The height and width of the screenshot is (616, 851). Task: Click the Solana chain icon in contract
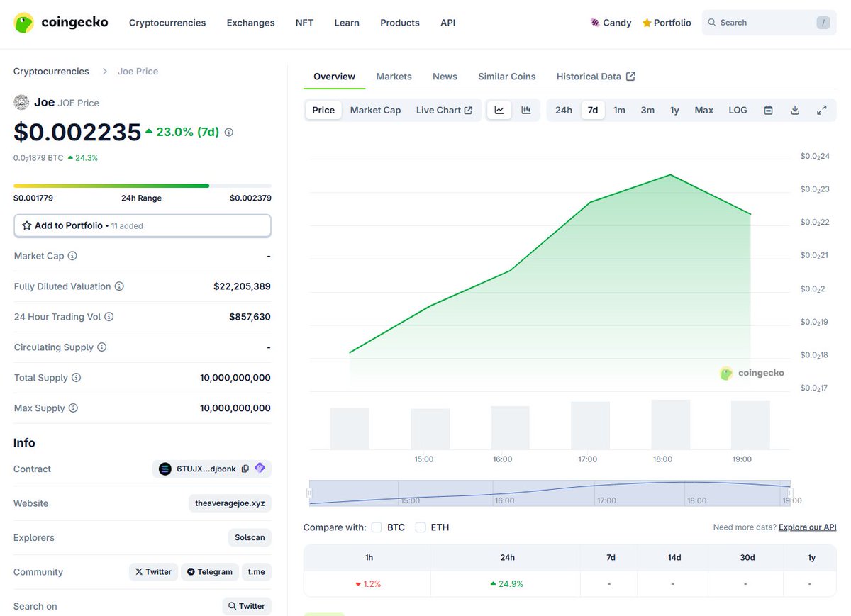click(165, 469)
